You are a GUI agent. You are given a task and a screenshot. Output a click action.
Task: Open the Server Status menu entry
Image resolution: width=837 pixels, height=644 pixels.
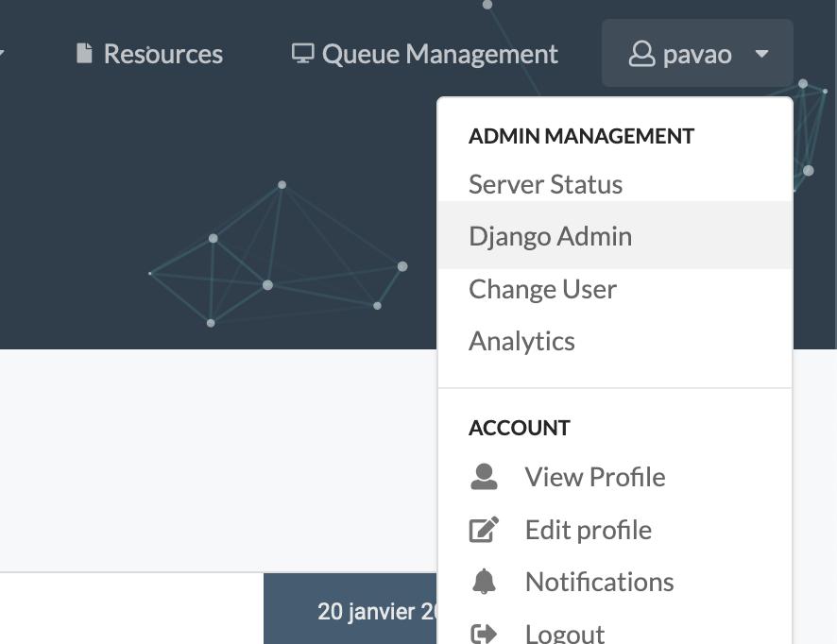[x=545, y=184]
